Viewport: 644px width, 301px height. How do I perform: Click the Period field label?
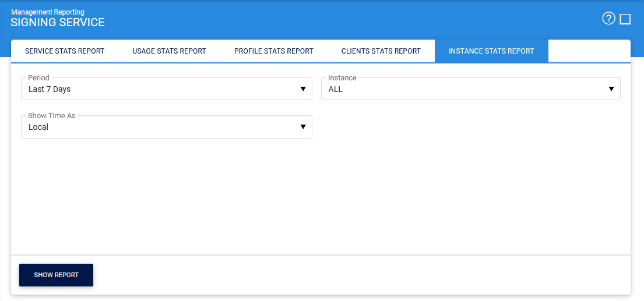[x=38, y=78]
